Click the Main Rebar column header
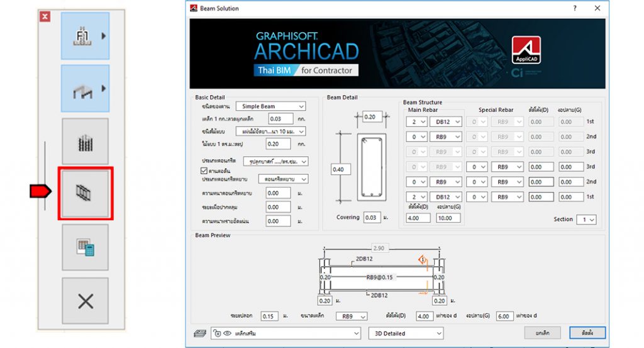 pos(423,110)
